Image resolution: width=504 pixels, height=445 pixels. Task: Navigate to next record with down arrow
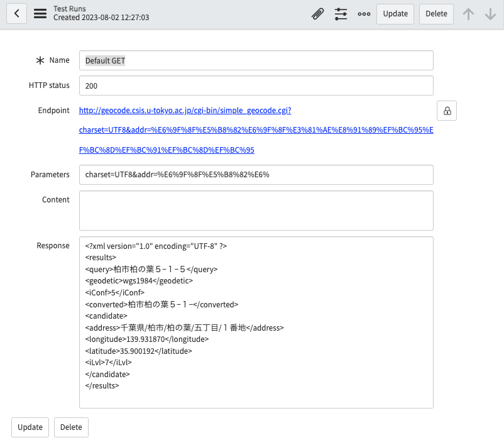click(x=490, y=13)
